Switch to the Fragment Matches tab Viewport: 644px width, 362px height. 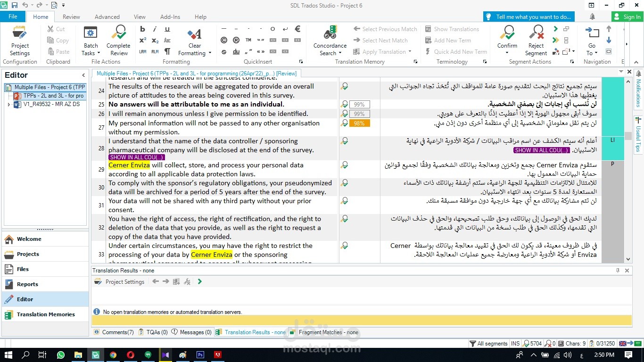coord(324,332)
